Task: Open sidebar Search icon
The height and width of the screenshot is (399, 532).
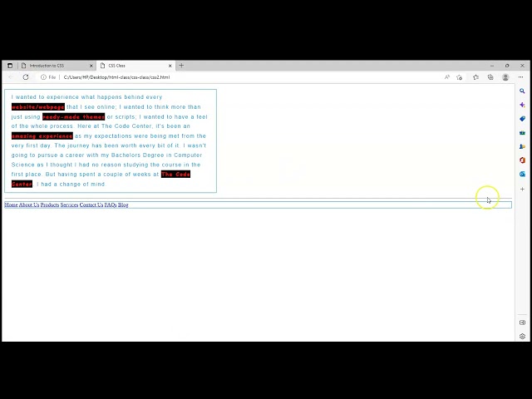Action: (522, 91)
